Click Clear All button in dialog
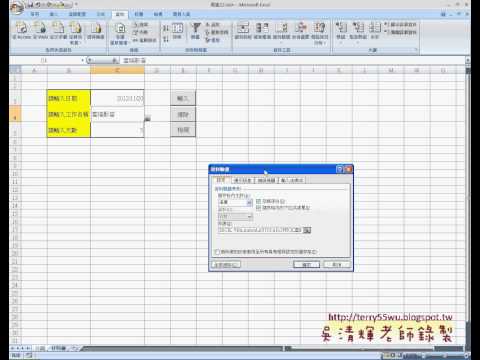 [226, 265]
